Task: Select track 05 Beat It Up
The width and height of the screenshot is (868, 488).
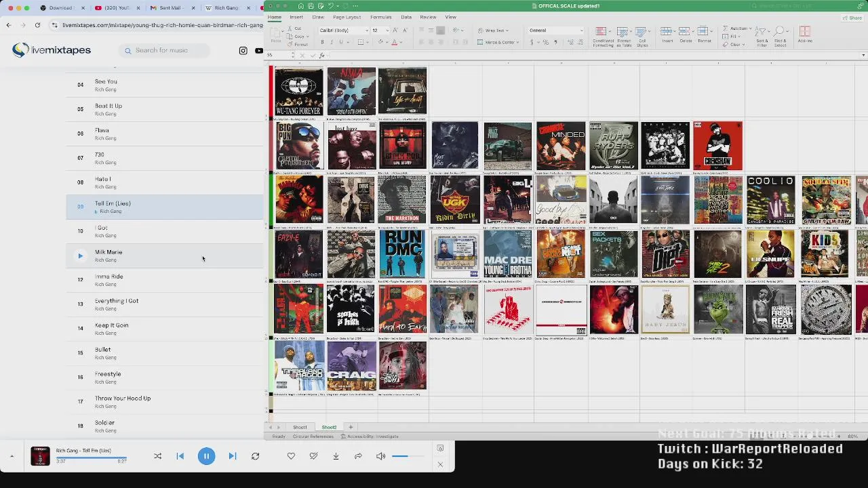Action: pos(165,109)
